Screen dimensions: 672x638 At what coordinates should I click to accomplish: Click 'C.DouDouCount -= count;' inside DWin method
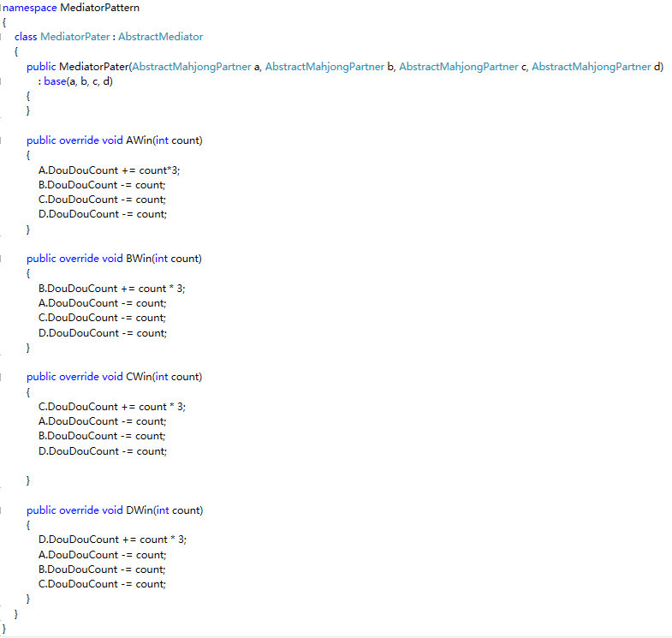point(103,584)
